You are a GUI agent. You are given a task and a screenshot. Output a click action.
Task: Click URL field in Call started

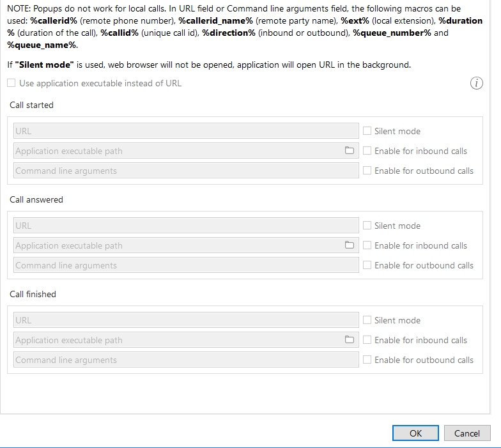click(185, 131)
